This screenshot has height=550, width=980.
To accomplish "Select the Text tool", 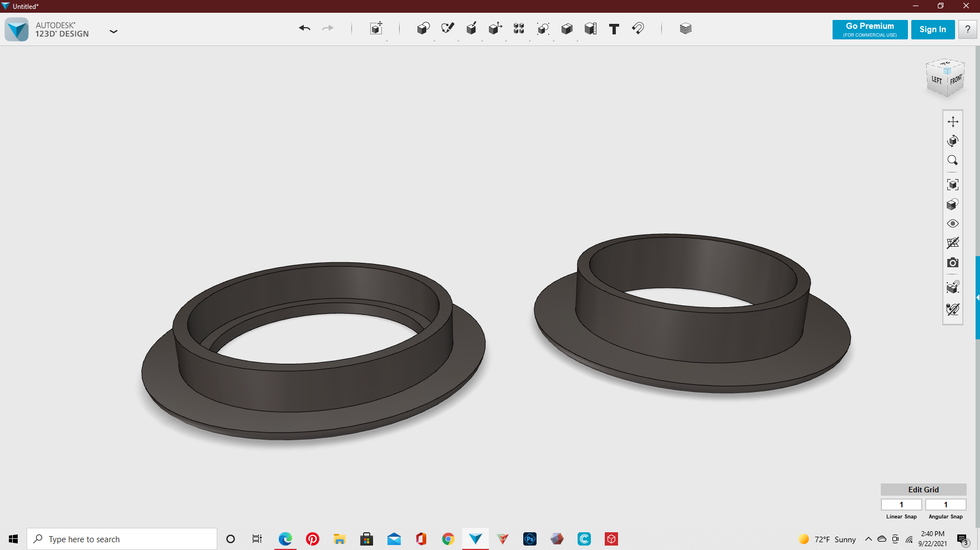I will [614, 29].
